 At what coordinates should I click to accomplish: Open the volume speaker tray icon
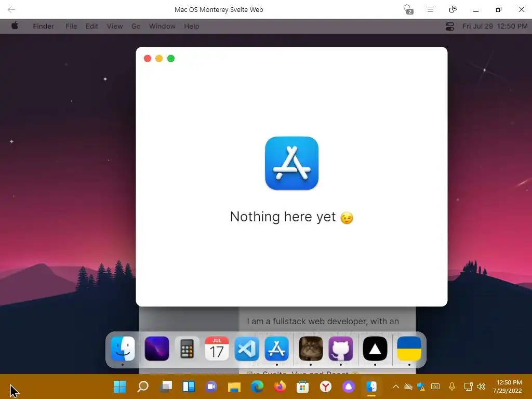tap(481, 387)
